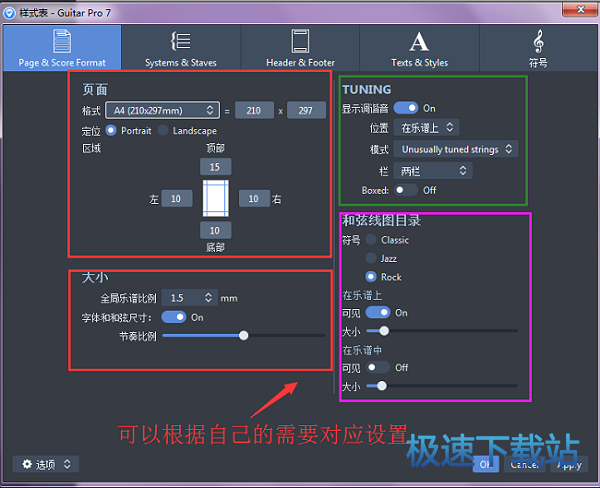The height and width of the screenshot is (488, 600).
Task: Toggle the Boxed switch
Action: [405, 190]
